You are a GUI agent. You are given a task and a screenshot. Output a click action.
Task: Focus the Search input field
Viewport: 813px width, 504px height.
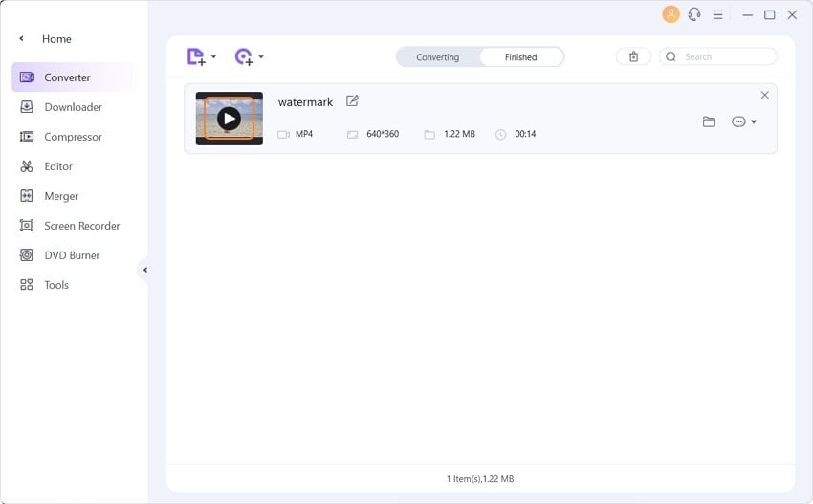[x=718, y=56]
